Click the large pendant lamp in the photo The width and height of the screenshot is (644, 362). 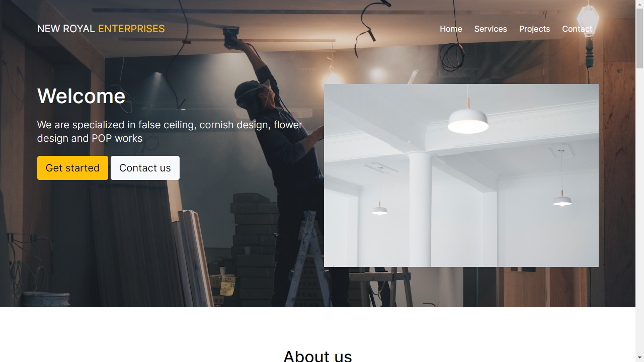[468, 121]
